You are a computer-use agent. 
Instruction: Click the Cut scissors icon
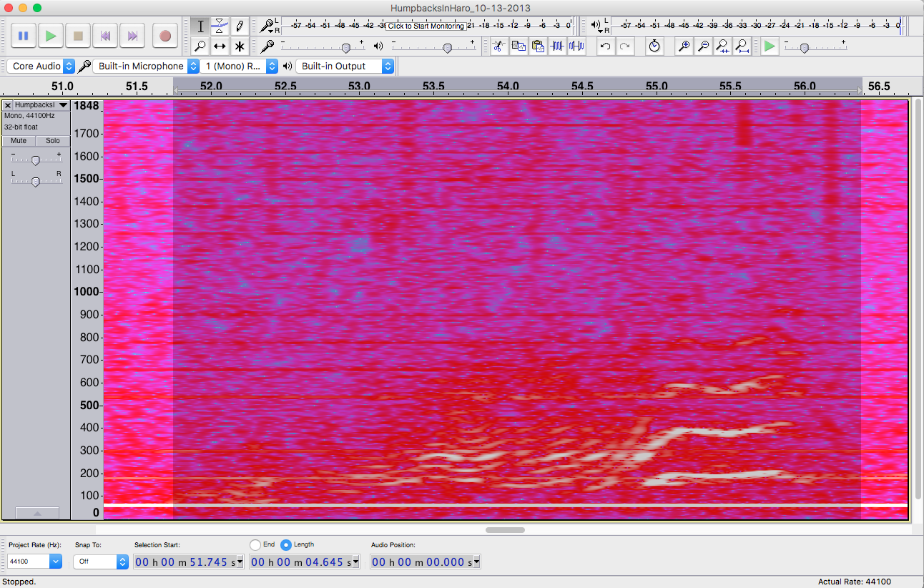click(498, 46)
